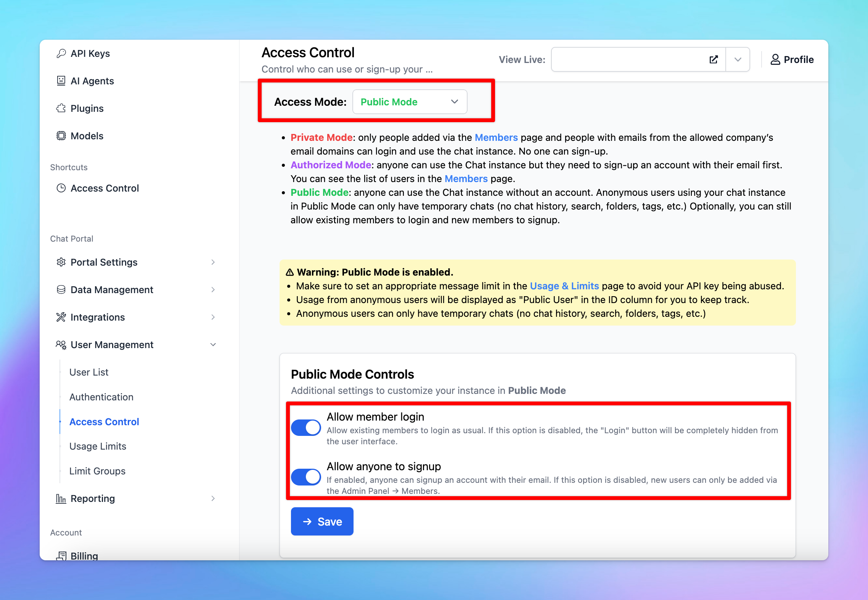The height and width of the screenshot is (600, 868).
Task: Open Profile menu
Action: pos(792,60)
